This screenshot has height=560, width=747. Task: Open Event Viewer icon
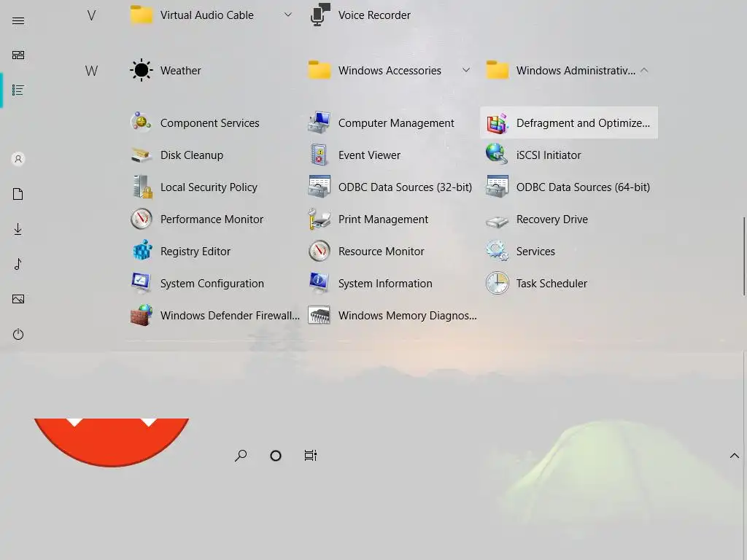pos(320,155)
